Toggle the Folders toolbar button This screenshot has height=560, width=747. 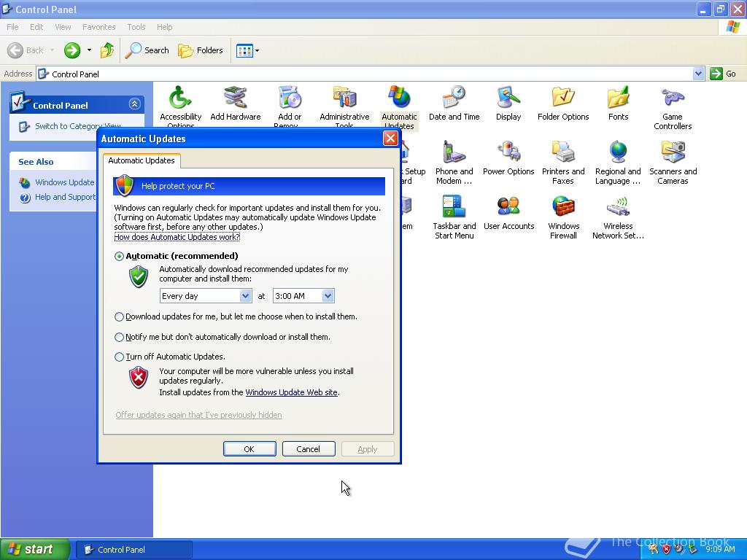click(x=200, y=50)
